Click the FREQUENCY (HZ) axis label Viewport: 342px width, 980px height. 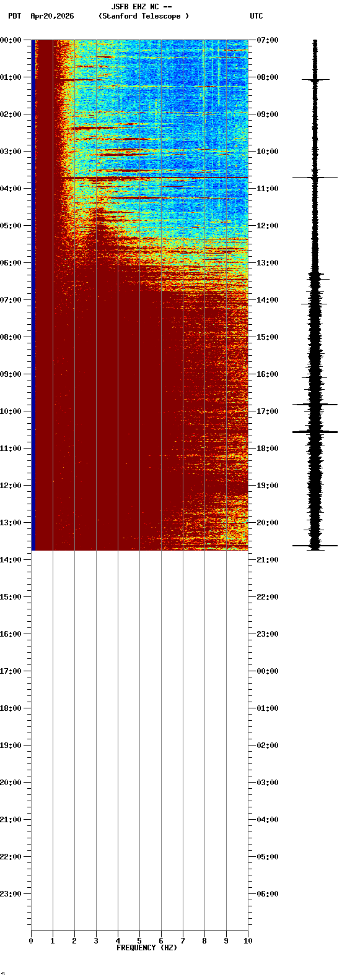tap(147, 948)
